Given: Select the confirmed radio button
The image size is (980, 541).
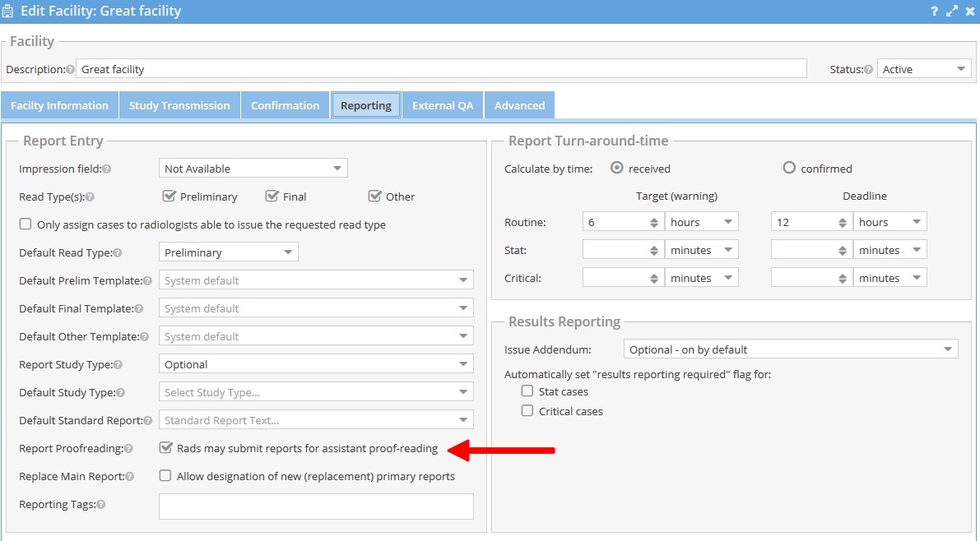Looking at the screenshot, I should click(789, 168).
